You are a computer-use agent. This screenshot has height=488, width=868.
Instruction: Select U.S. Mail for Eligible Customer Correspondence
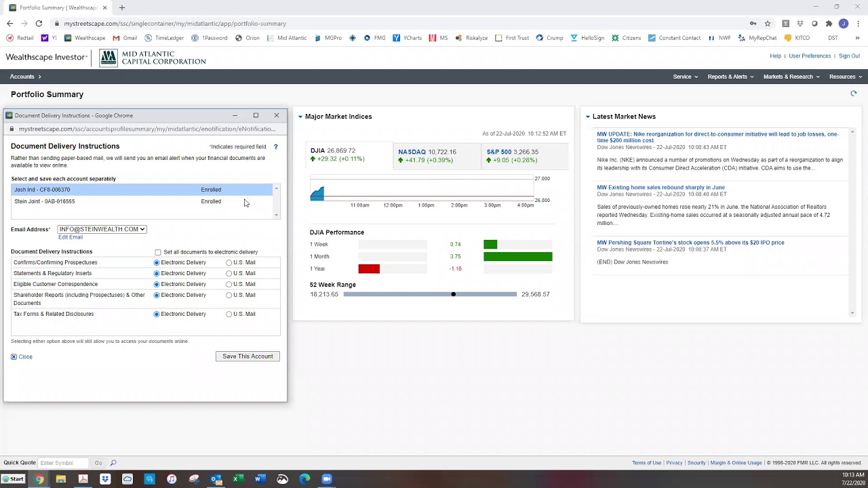[x=229, y=284]
